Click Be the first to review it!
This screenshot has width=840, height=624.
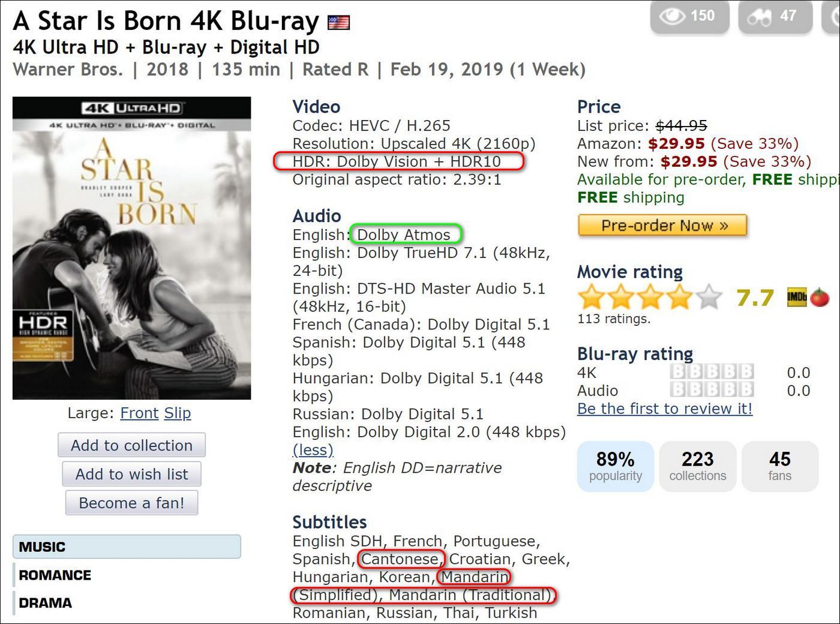click(664, 409)
